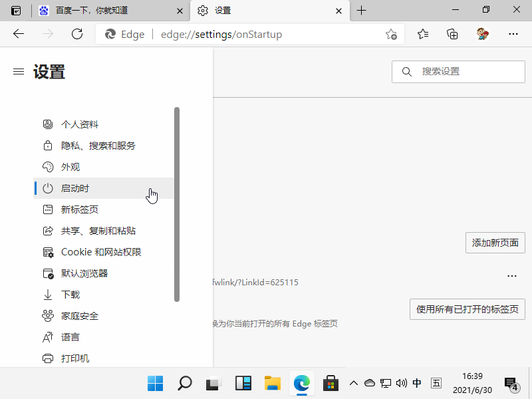Open the tab actions menu icon

pos(16,11)
